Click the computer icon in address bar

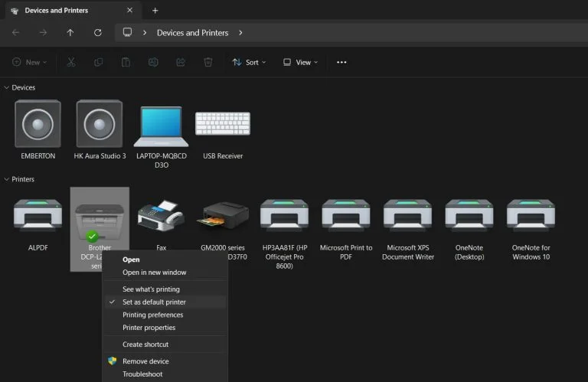[x=128, y=32]
